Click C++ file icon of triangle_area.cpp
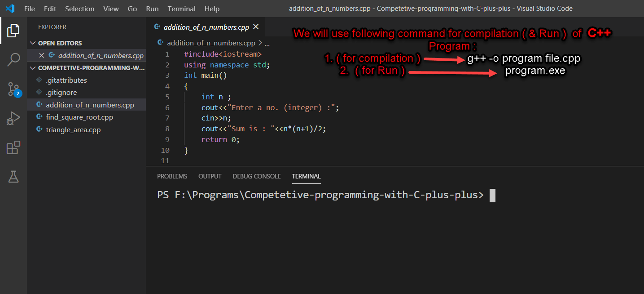The width and height of the screenshot is (644, 294). click(39, 130)
